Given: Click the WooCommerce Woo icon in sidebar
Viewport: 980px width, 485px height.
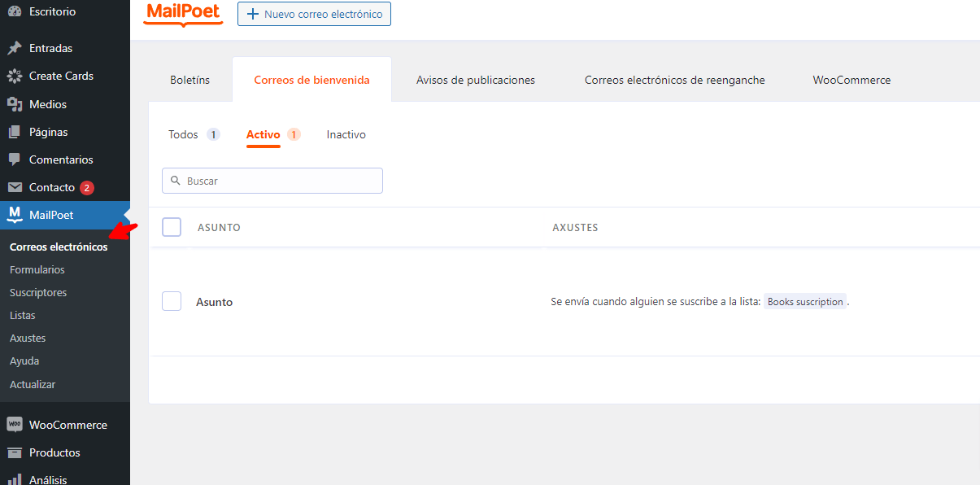Looking at the screenshot, I should 15,425.
